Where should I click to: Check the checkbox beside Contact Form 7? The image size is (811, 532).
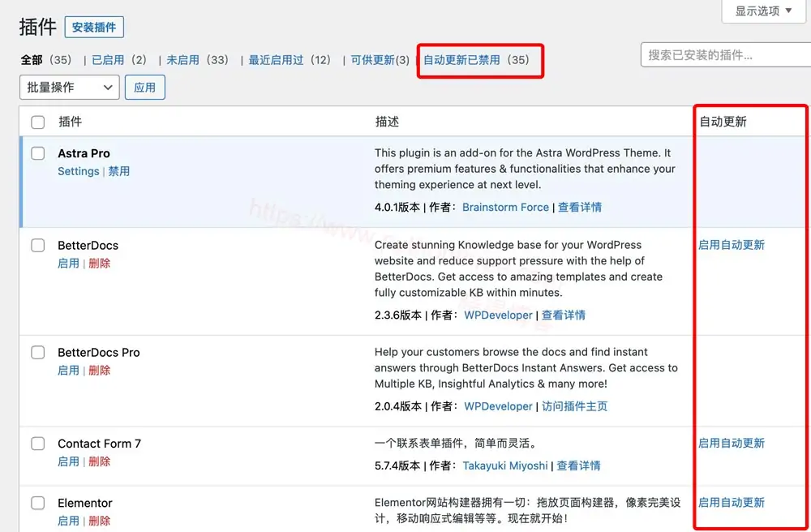[37, 443]
